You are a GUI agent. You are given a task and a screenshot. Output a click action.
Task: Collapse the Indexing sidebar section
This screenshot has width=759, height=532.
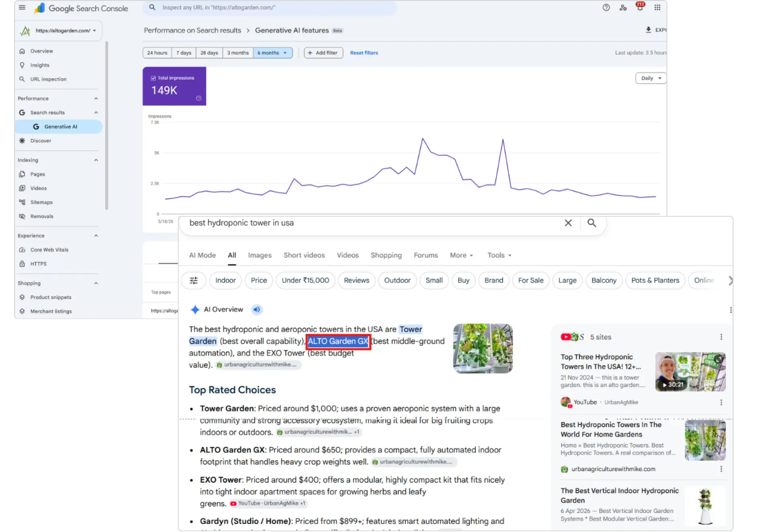point(96,160)
